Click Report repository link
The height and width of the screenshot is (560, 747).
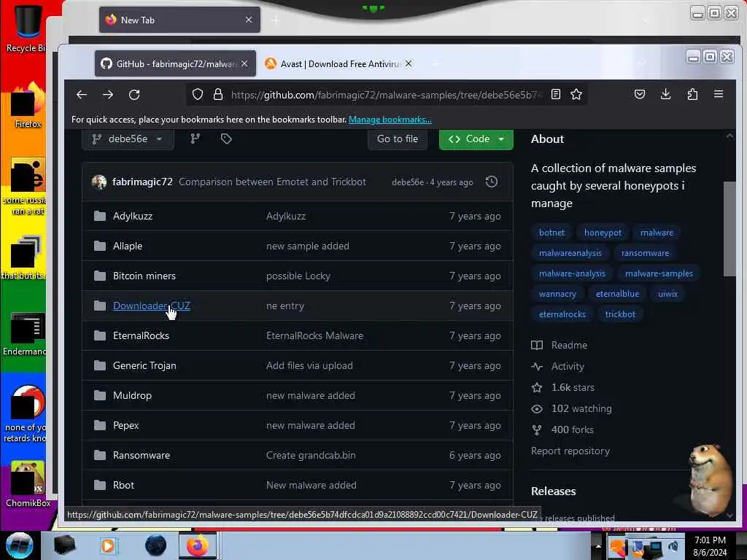[x=570, y=451]
